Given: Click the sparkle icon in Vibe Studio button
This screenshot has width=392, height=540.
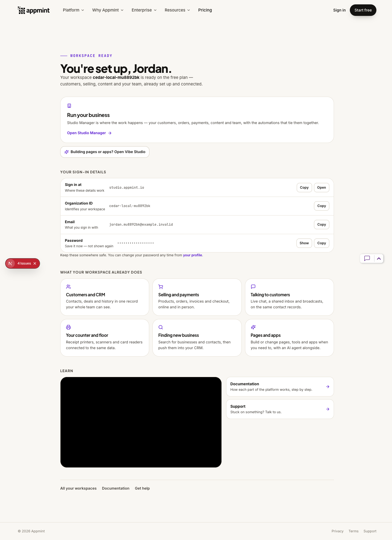Looking at the screenshot, I should pos(67,152).
